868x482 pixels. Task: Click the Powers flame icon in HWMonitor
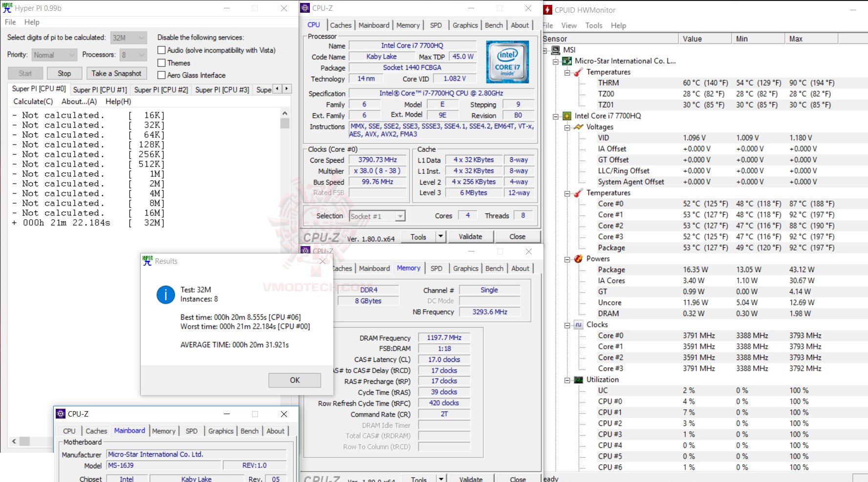578,259
